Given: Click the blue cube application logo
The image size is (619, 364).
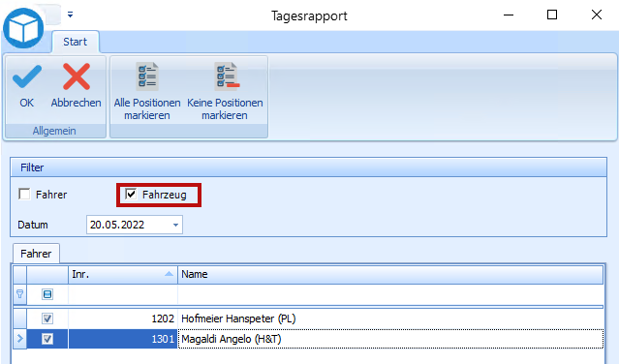Looking at the screenshot, I should (23, 28).
